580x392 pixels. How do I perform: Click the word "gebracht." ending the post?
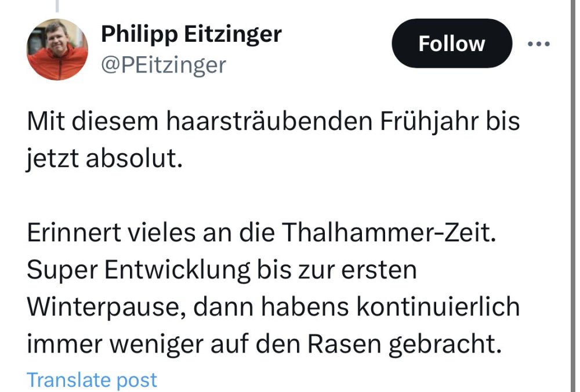[444, 344]
